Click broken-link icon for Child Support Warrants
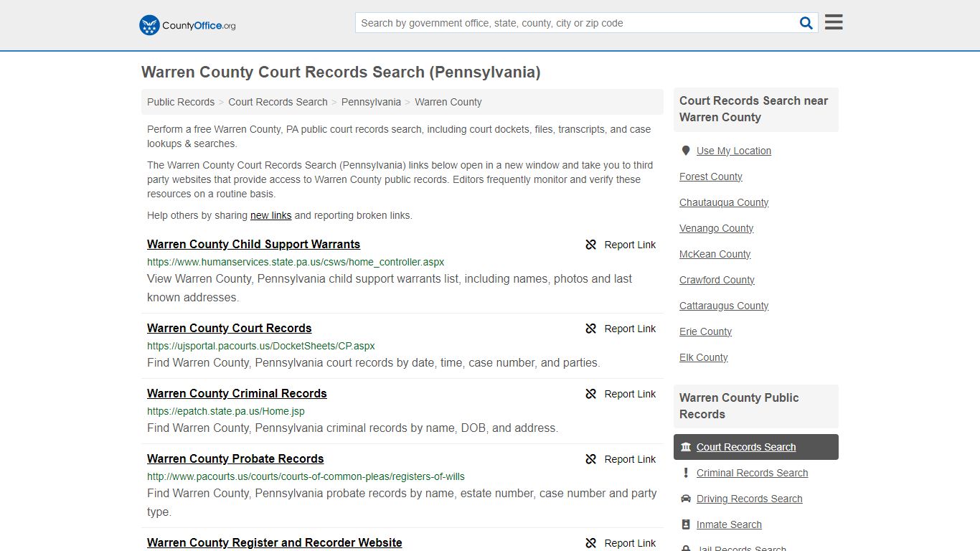The width and height of the screenshot is (980, 551). (x=591, y=245)
